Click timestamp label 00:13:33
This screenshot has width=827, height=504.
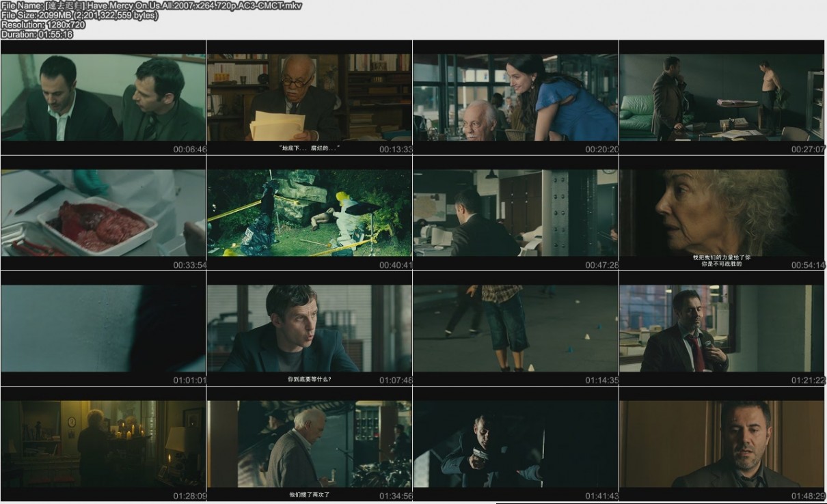(396, 149)
